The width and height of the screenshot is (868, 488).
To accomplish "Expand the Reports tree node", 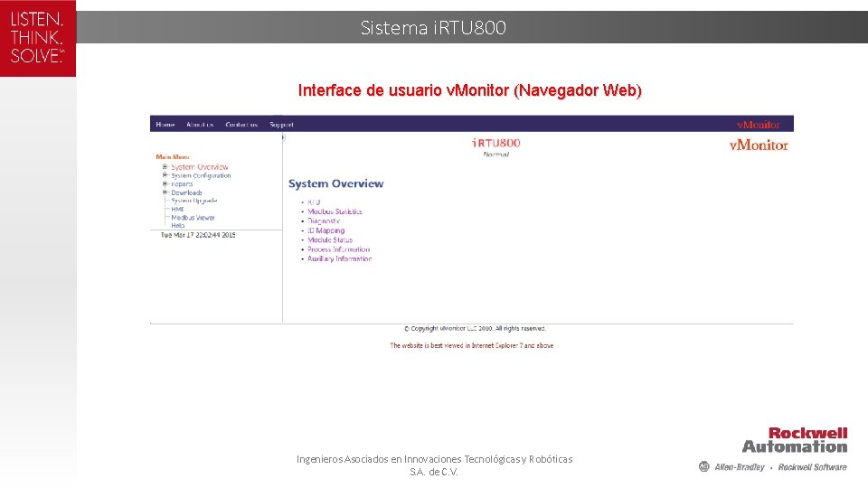I will pyautogui.click(x=165, y=183).
